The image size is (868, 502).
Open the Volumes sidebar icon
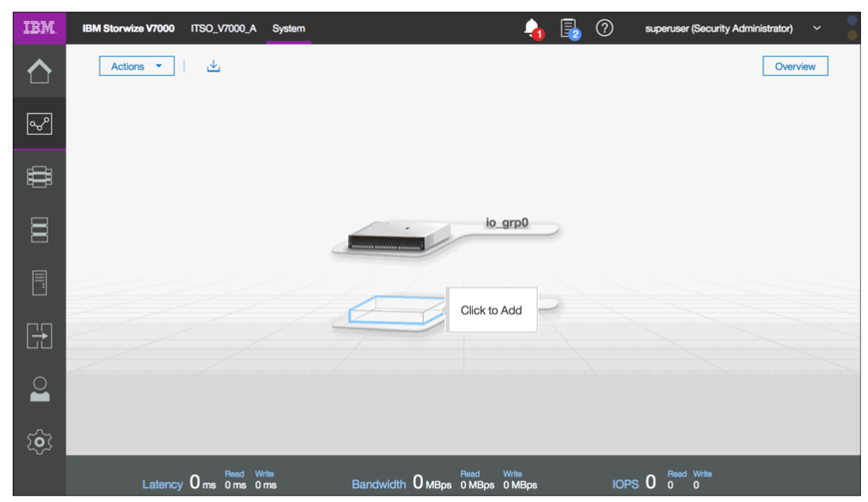pyautogui.click(x=39, y=230)
